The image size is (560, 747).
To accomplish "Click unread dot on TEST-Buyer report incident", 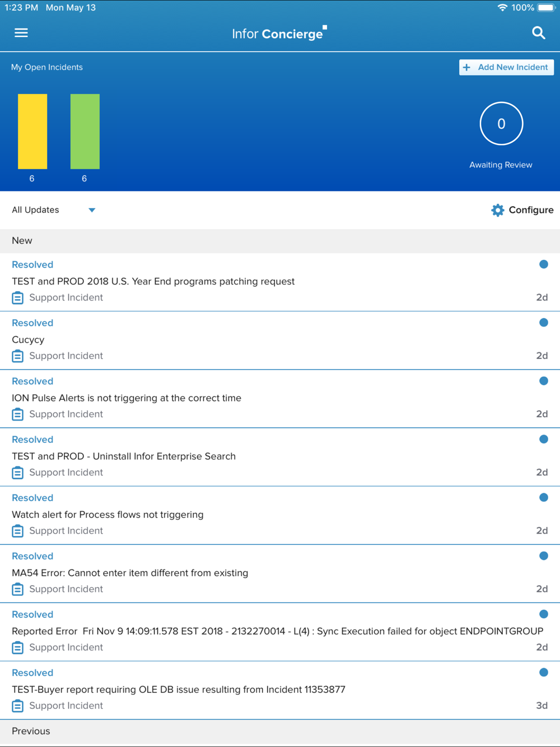I will point(543,672).
